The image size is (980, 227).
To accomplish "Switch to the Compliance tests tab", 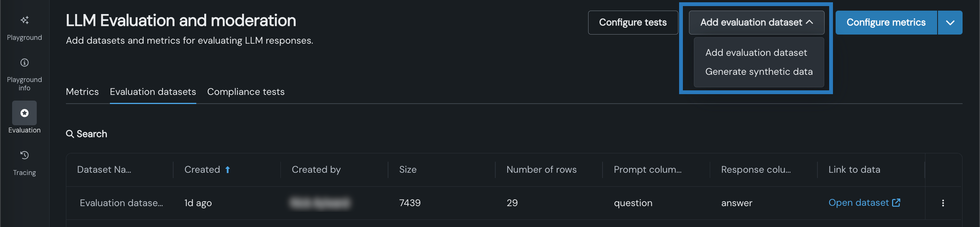I will [246, 92].
